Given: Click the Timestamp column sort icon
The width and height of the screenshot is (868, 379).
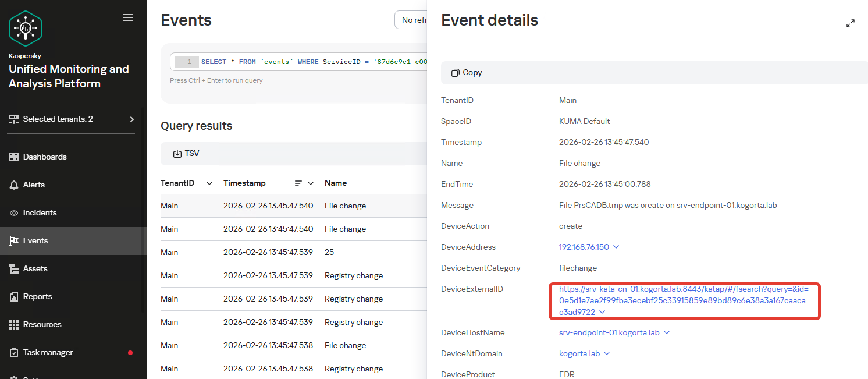Looking at the screenshot, I should coord(298,183).
